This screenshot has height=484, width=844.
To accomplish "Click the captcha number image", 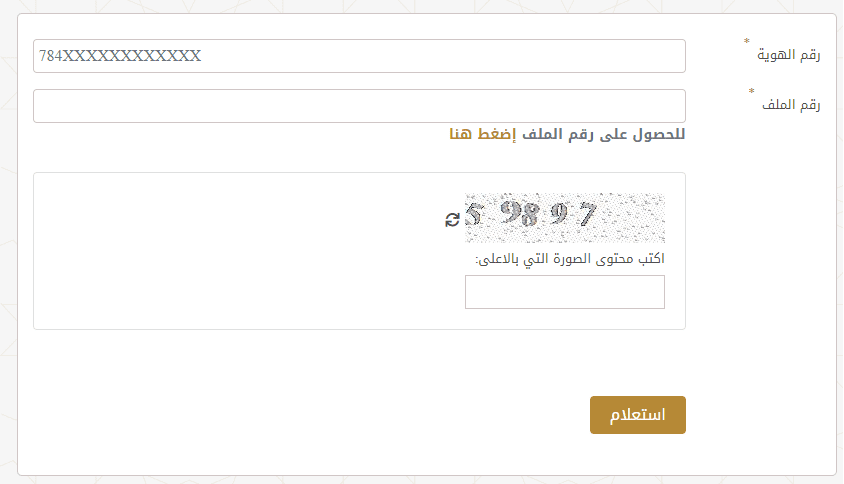I will pyautogui.click(x=564, y=219).
